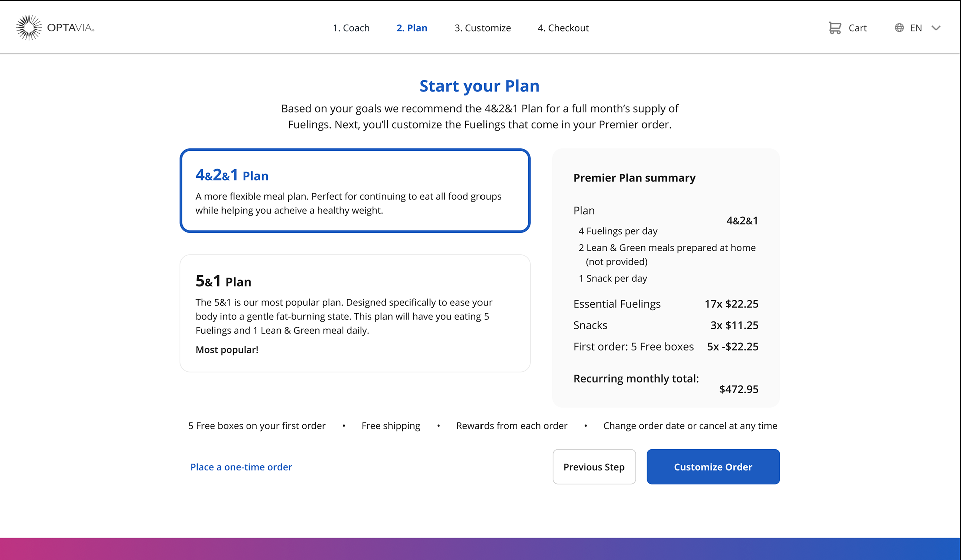This screenshot has height=560, width=961.
Task: Click the OPTAVIA wordmark text
Action: click(x=70, y=28)
